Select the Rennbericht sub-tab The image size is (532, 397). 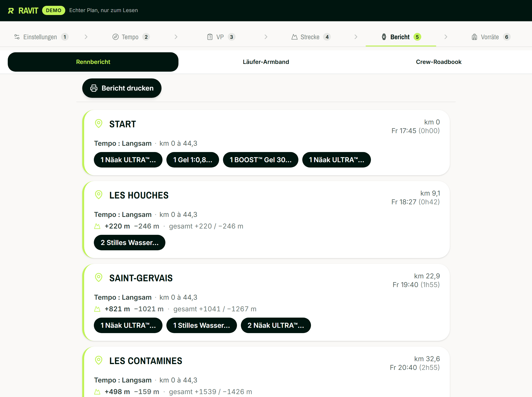coord(93,62)
